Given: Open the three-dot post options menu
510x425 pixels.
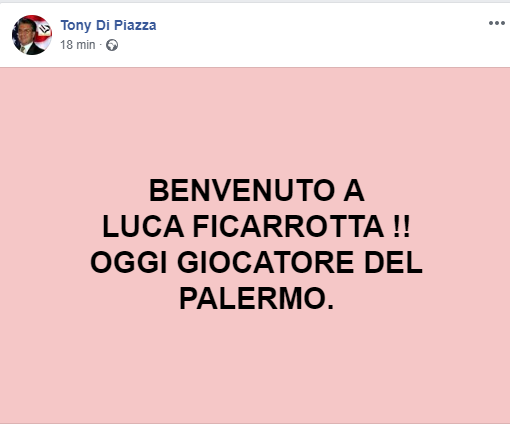Looking at the screenshot, I should [496, 23].
